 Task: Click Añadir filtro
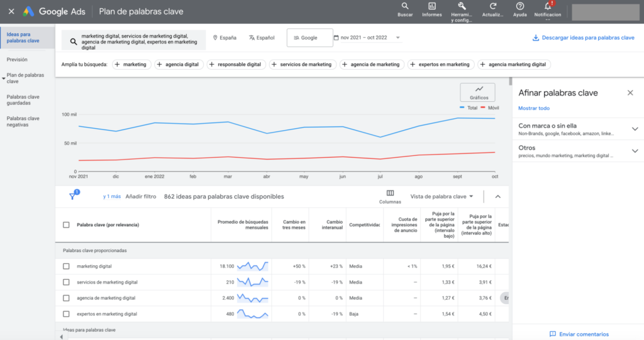point(141,197)
